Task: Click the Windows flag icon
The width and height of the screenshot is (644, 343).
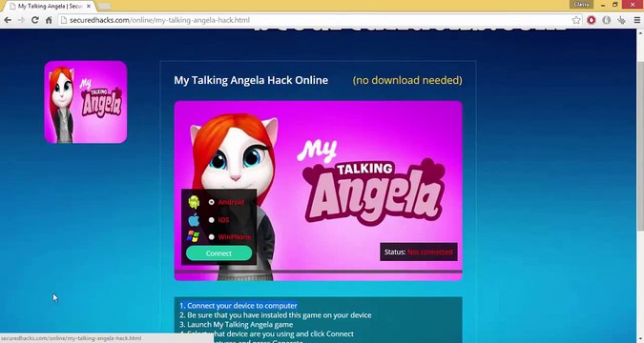Action: point(193,236)
